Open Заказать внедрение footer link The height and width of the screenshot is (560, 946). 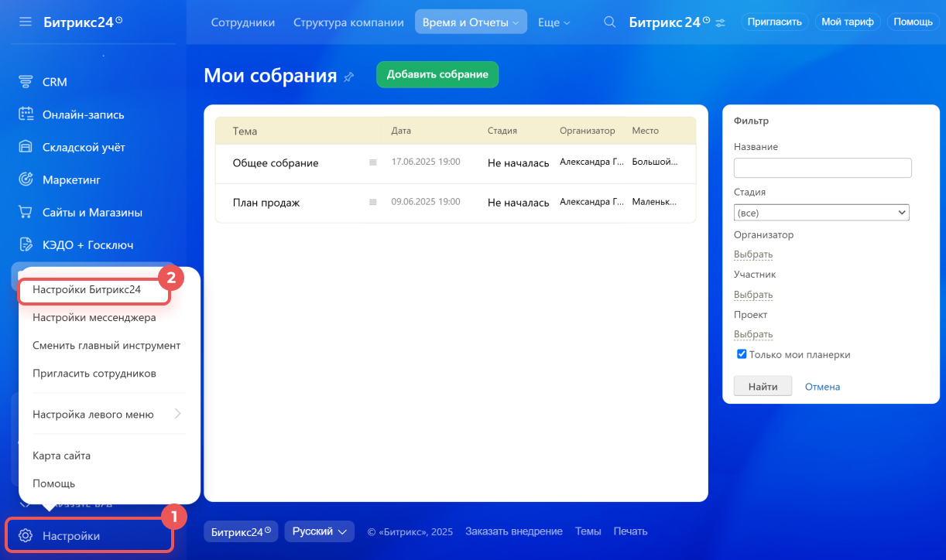coord(514,531)
